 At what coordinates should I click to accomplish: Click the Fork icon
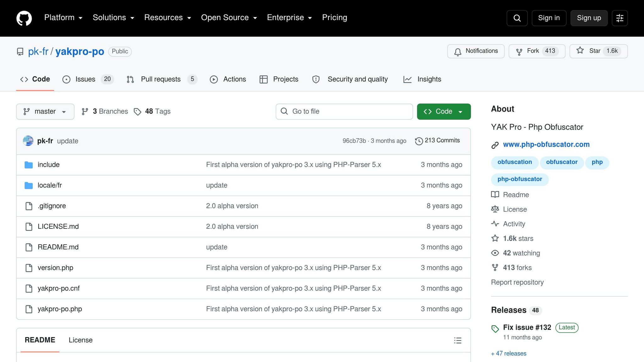519,52
